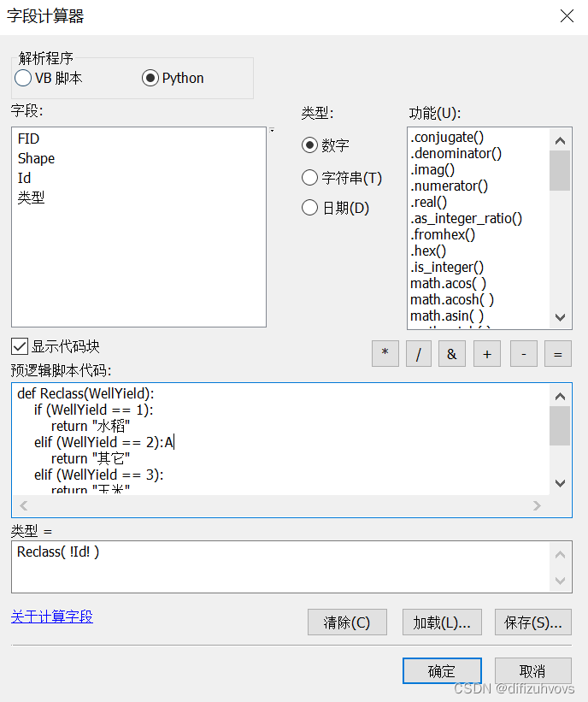Pick the .imag() function
Image resolution: width=588 pixels, height=702 pixels.
432,169
